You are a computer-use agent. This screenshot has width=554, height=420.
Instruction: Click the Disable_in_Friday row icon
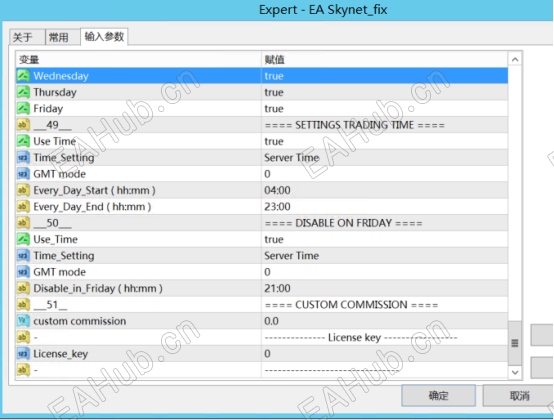(23, 288)
